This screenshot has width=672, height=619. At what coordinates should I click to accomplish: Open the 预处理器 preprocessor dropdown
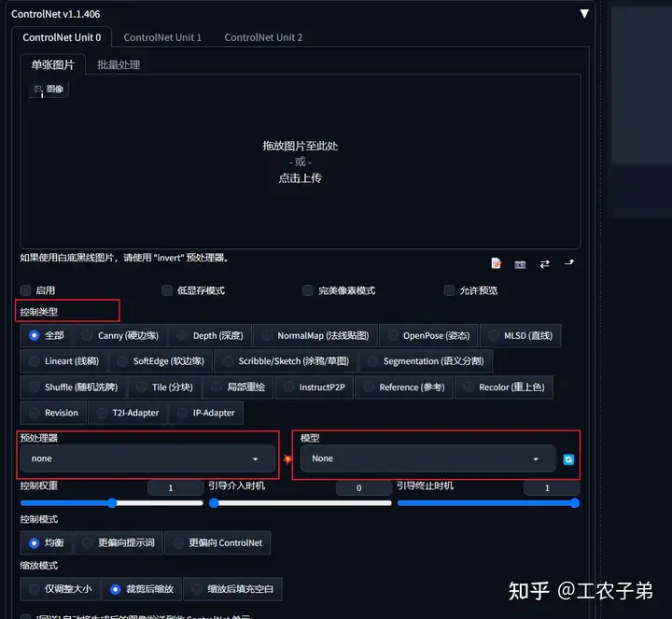coord(147,458)
